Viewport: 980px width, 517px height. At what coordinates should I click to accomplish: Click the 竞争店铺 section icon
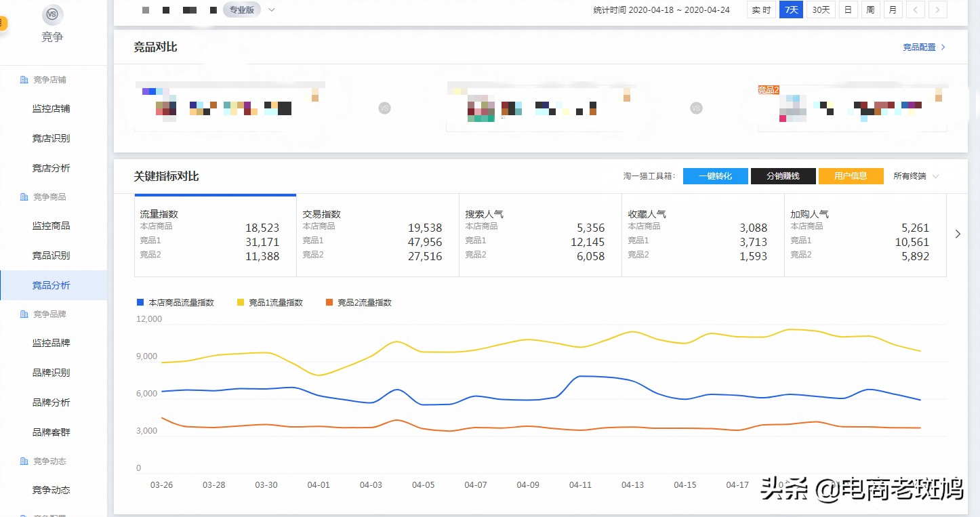point(24,80)
